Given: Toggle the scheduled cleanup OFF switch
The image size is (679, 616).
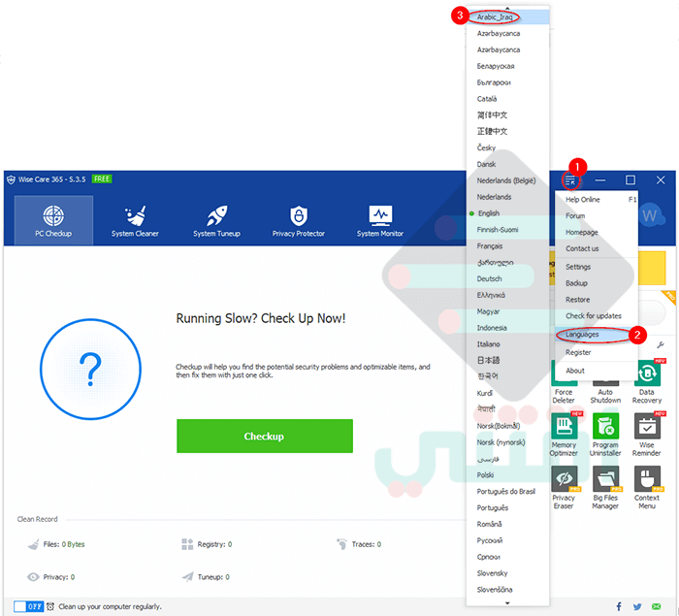Looking at the screenshot, I should 28,606.
